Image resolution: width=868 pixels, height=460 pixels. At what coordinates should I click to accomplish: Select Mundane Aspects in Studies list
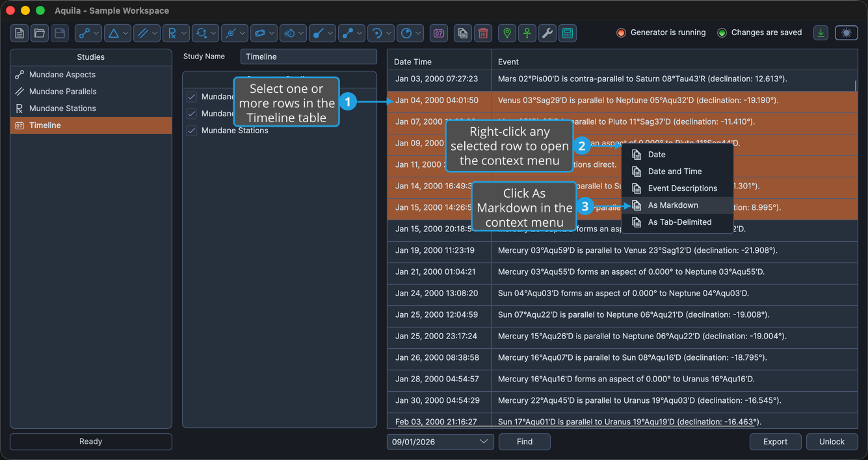(91, 75)
